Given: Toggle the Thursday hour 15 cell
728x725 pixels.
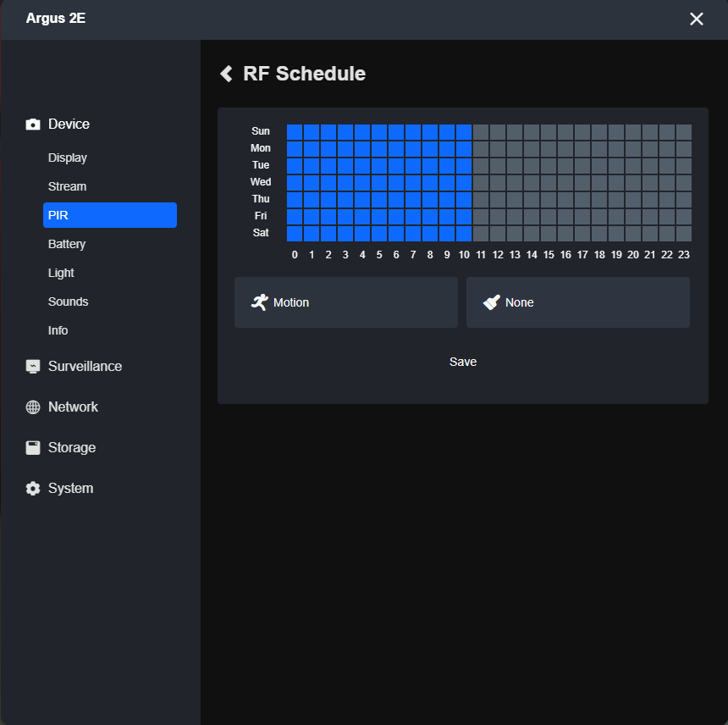Looking at the screenshot, I should click(549, 200).
